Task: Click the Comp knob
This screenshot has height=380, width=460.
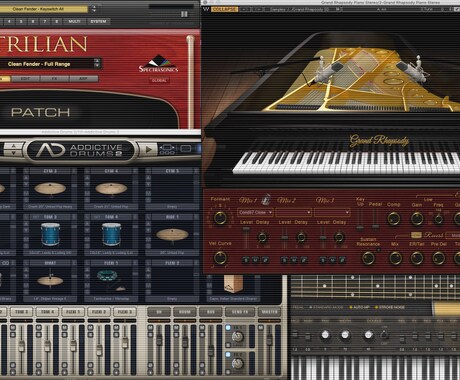Action: point(394,219)
